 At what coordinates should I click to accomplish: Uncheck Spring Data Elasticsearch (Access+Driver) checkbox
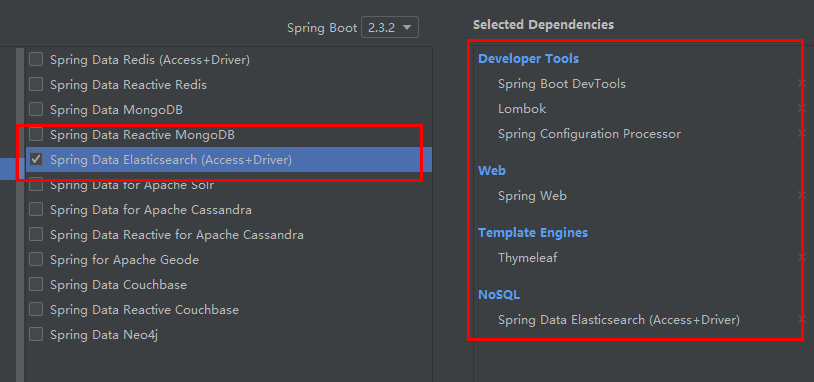(36, 160)
